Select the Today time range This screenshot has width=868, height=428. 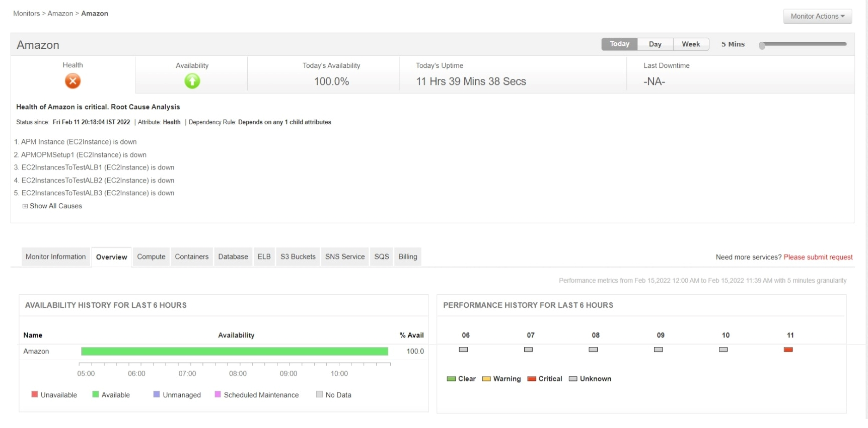pyautogui.click(x=619, y=44)
